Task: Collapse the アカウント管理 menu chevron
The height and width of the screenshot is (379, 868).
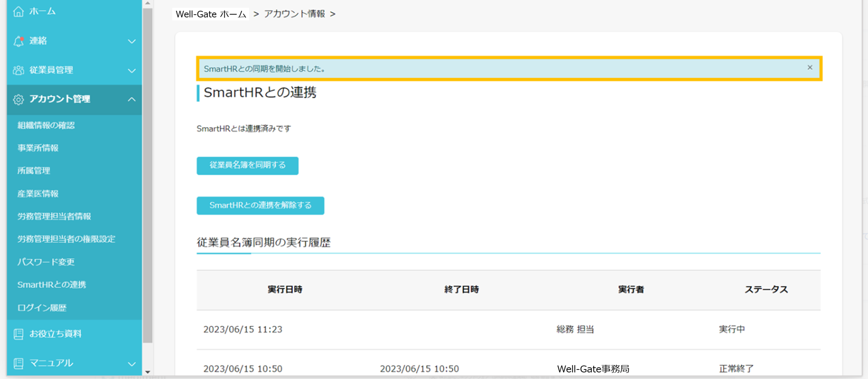Action: 132,99
